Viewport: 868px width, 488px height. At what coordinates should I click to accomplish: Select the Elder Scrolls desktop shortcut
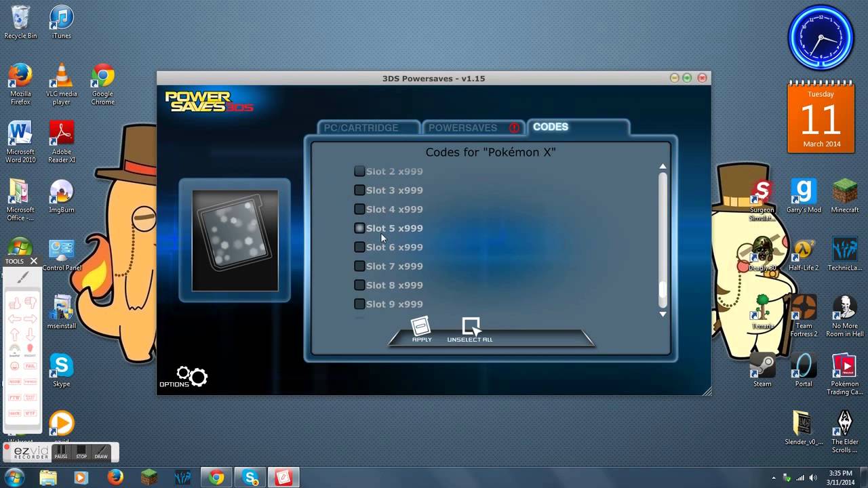click(x=845, y=432)
